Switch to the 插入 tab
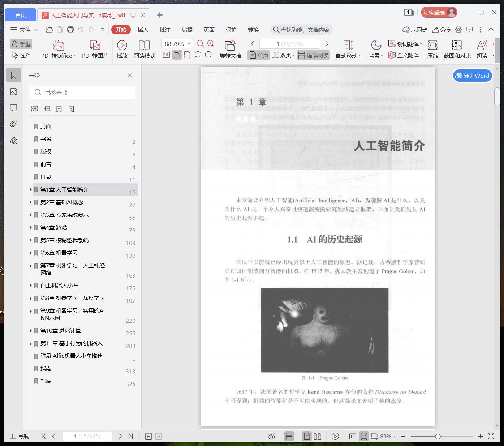 click(x=143, y=30)
